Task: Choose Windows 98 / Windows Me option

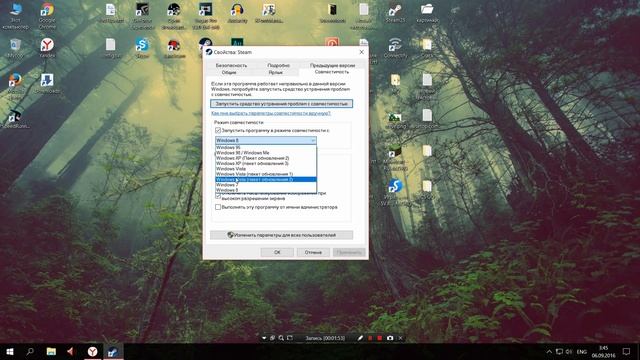Action: (266, 153)
